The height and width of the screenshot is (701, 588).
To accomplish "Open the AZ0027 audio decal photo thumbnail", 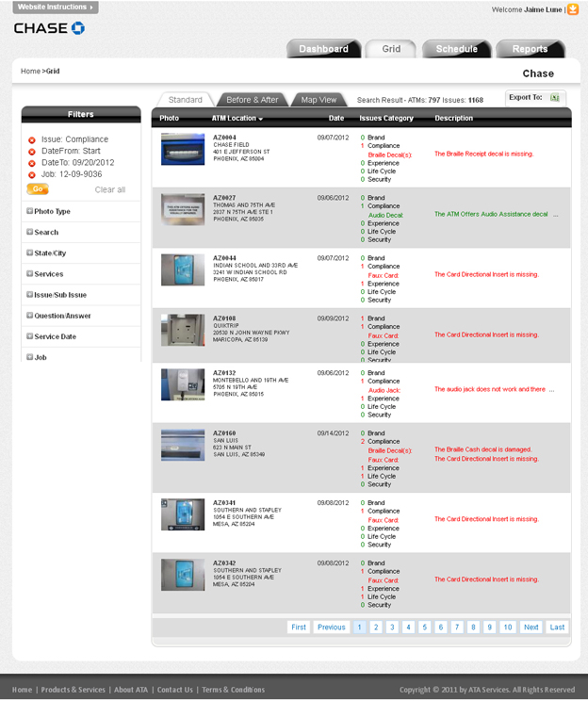I will pyautogui.click(x=183, y=209).
